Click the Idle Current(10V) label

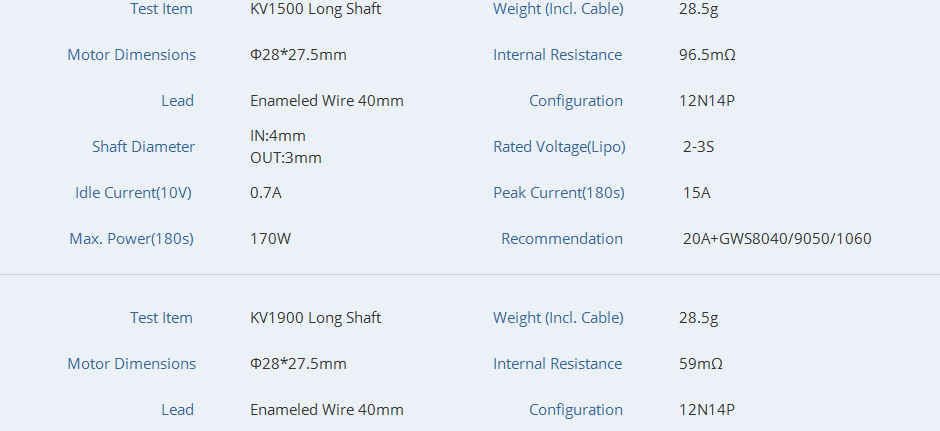coord(133,192)
